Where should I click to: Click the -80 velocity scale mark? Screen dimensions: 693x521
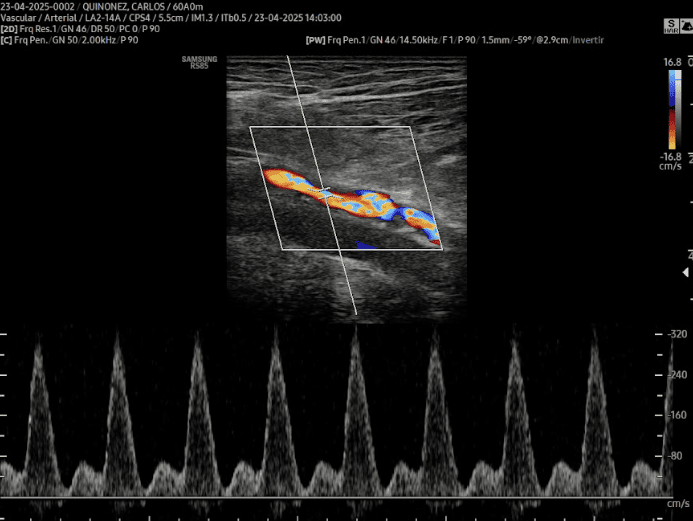click(x=678, y=456)
